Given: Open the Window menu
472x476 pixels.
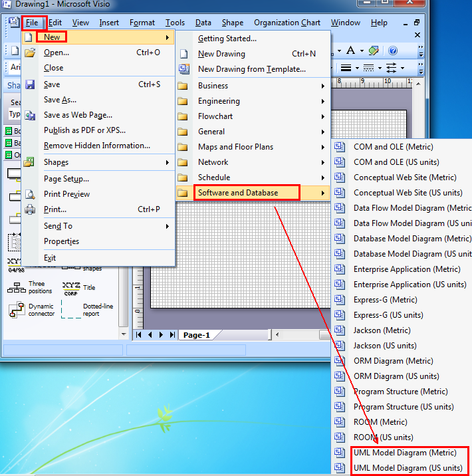Looking at the screenshot, I should point(346,23).
